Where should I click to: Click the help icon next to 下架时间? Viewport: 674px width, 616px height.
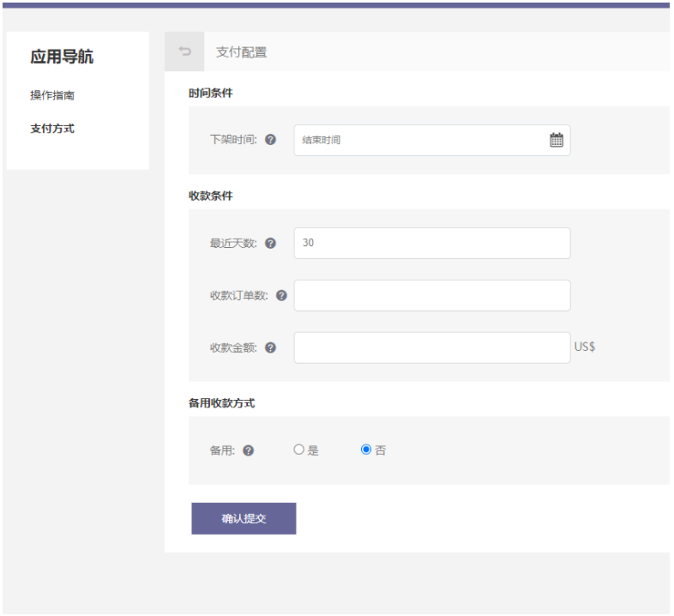tap(271, 140)
